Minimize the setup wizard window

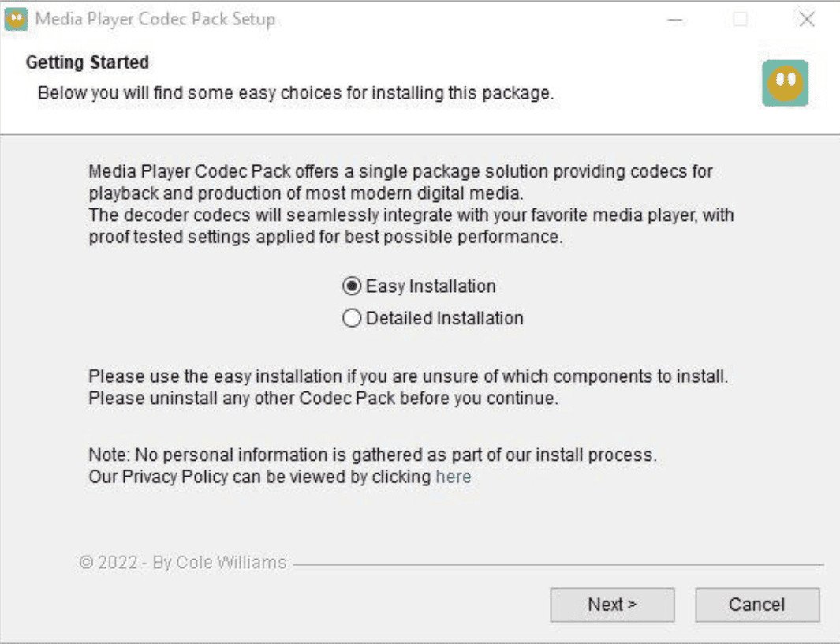[x=675, y=19]
